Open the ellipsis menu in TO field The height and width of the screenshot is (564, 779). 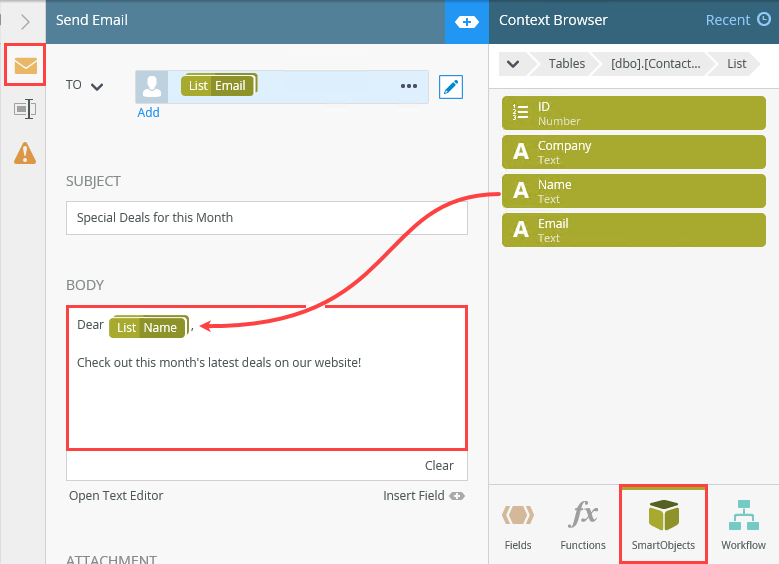tap(409, 86)
